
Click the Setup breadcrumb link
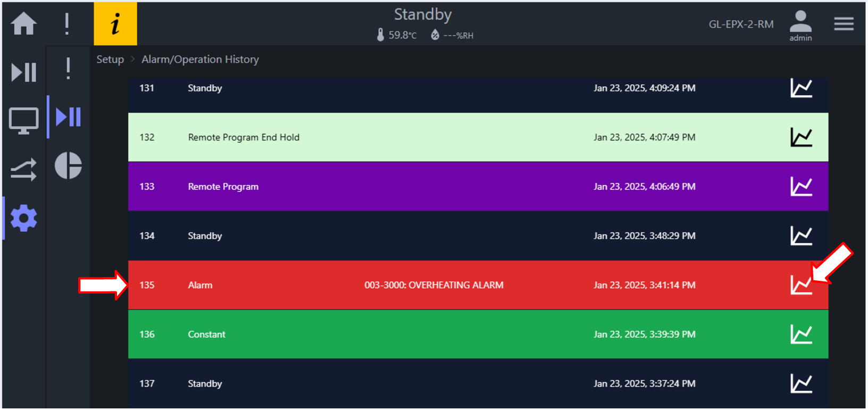(110, 60)
